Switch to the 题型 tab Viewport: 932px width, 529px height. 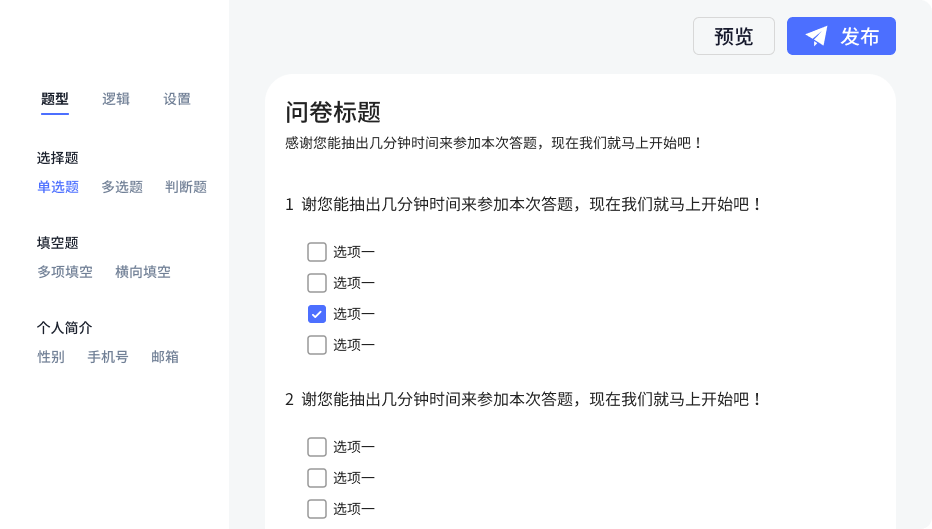pos(55,99)
